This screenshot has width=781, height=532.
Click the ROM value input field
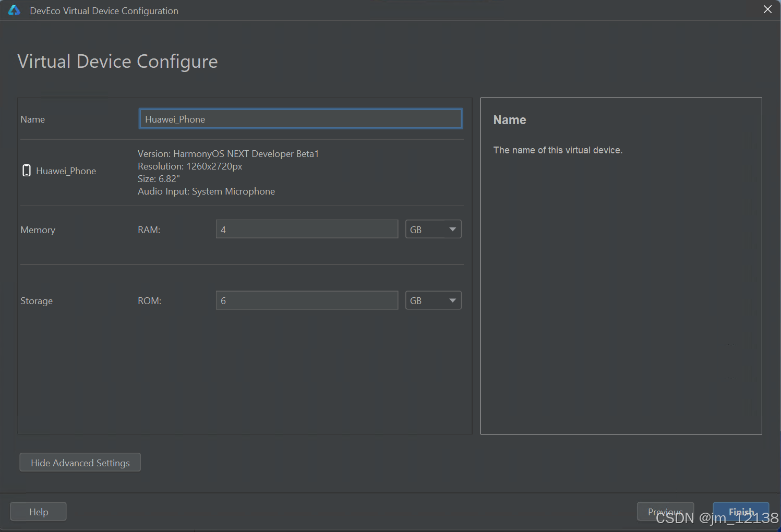(x=307, y=300)
